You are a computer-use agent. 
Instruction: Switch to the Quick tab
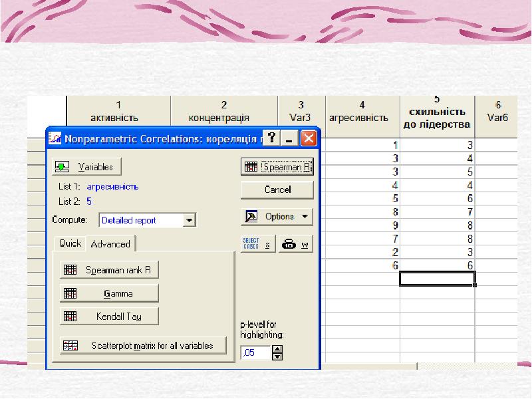click(70, 243)
